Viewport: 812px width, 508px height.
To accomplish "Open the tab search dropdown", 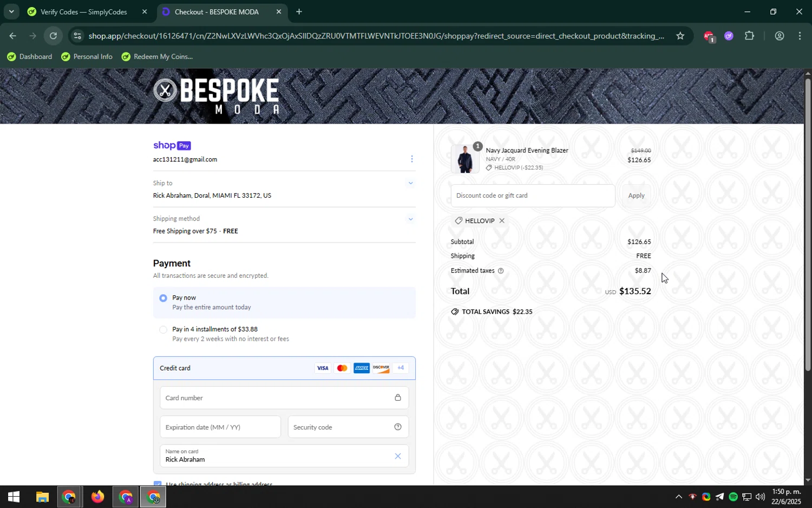I will click(11, 11).
